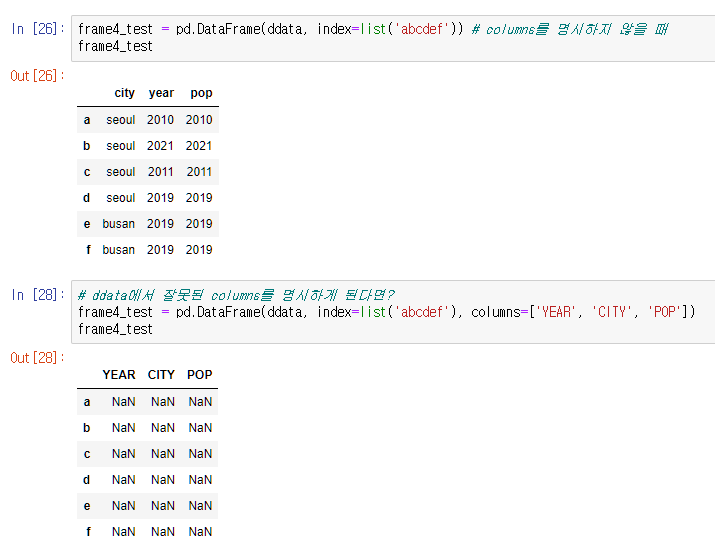
Task: Click the quoted 'POP' string in cell 28 code
Action: 664,312
